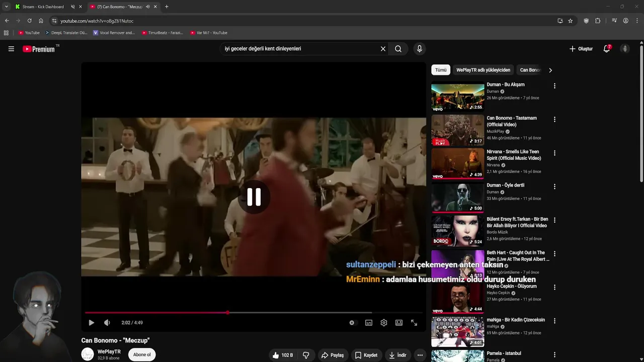This screenshot has height=362, width=644.
Task: Click the Kaydet save button
Action: pos(366,355)
